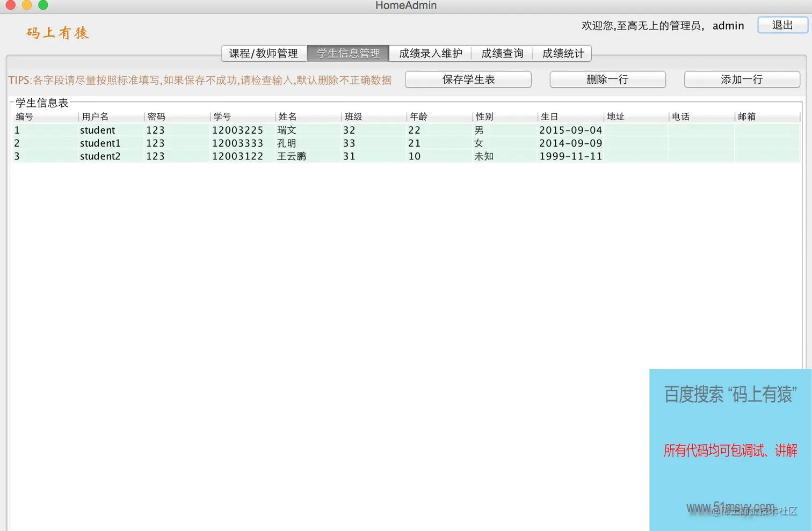Close the HomeAdmin window with red button

pyautogui.click(x=11, y=5)
